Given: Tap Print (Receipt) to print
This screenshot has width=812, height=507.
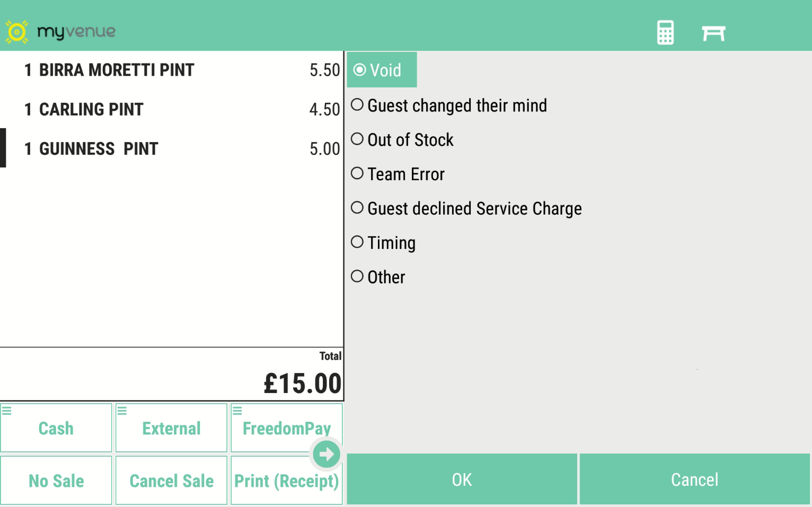Looking at the screenshot, I should point(286,481).
